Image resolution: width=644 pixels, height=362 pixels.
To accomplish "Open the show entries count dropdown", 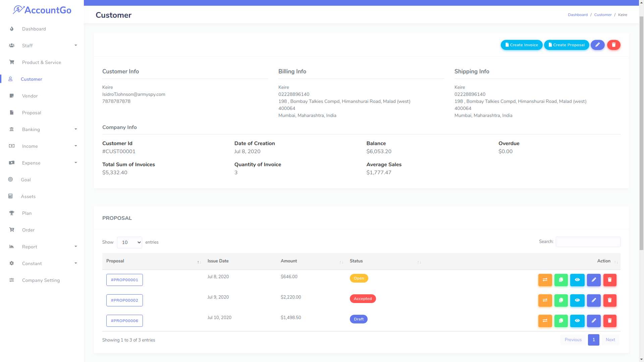I will [x=129, y=242].
